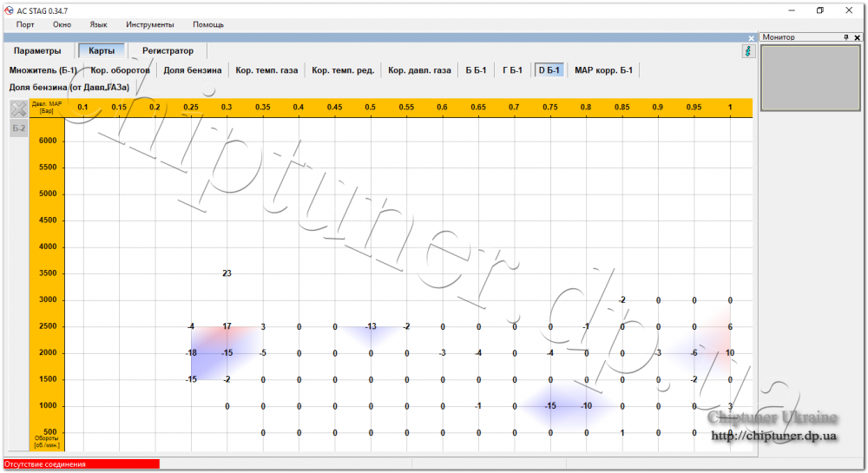Viewport: 868px width, 473px height.
Task: Switch to the Карты tab
Action: (x=102, y=50)
